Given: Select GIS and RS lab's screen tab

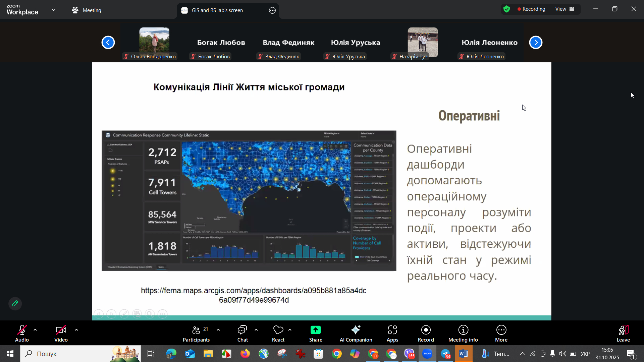Looking at the screenshot, I should click(x=217, y=10).
